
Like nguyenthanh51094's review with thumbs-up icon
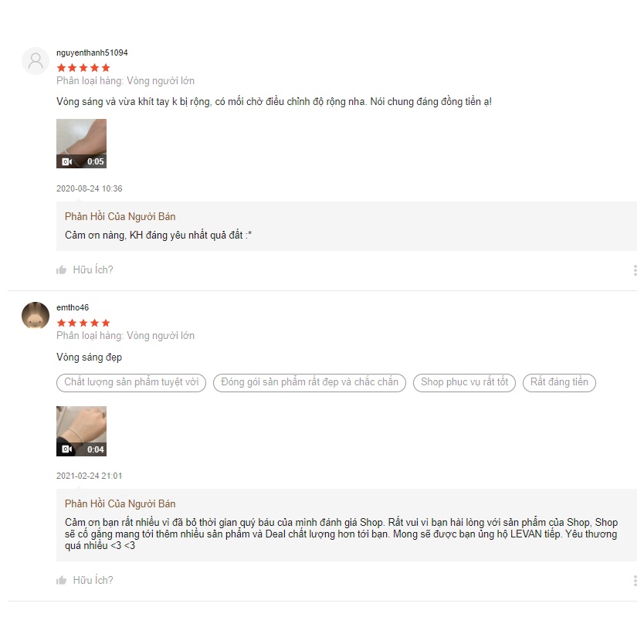pyautogui.click(x=62, y=270)
